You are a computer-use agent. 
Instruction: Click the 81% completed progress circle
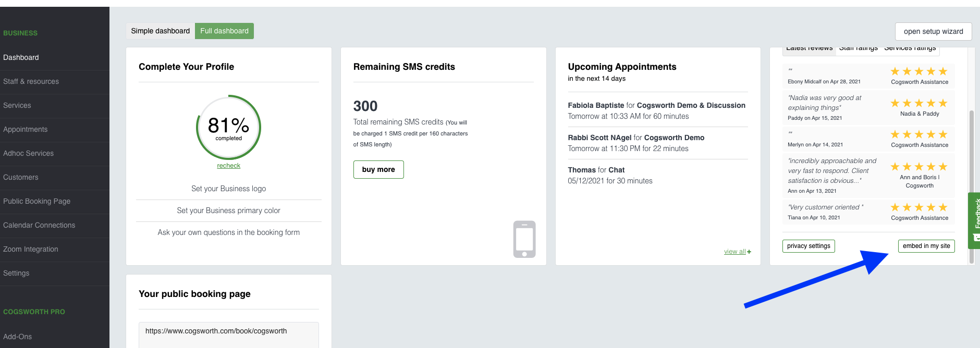(x=228, y=128)
